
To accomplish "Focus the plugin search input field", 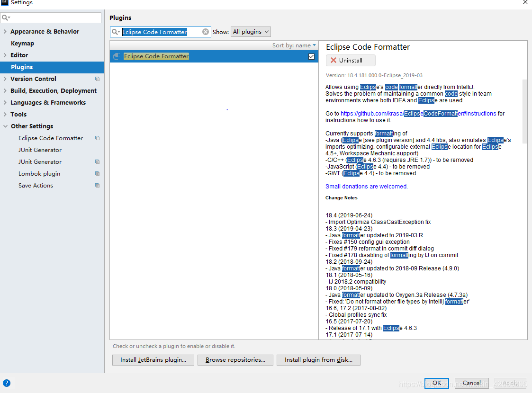I will 161,32.
